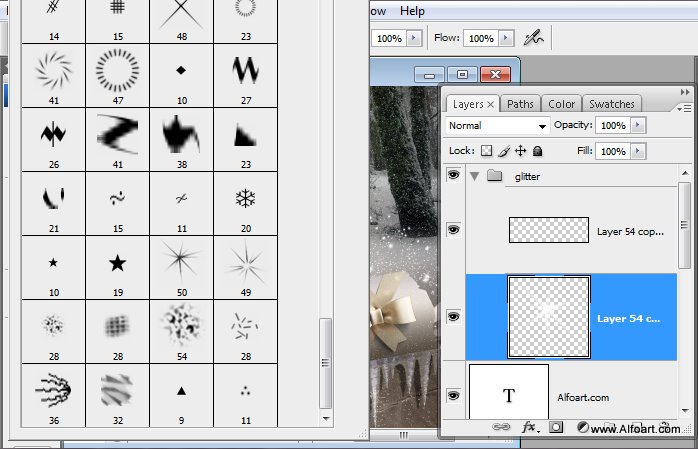The height and width of the screenshot is (449, 698).
Task: Toggle visibility of Alfoart.com text layer
Action: point(454,396)
